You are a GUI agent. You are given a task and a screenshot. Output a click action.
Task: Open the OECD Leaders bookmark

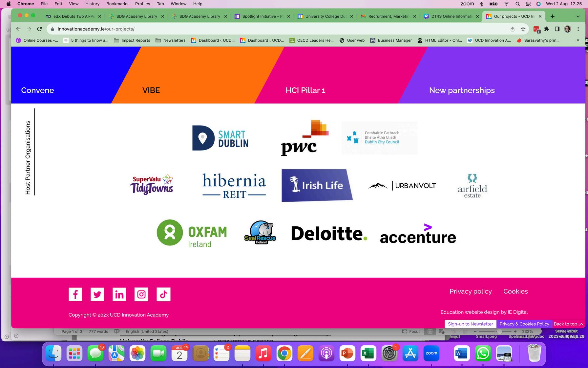(312, 40)
